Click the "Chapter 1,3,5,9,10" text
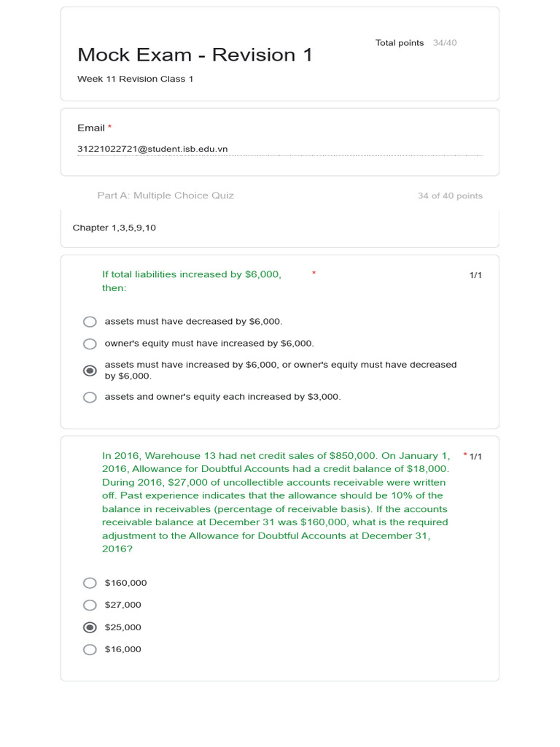 114,228
